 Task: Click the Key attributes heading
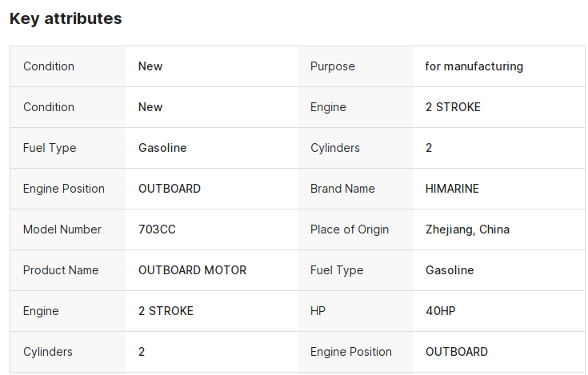pos(66,18)
